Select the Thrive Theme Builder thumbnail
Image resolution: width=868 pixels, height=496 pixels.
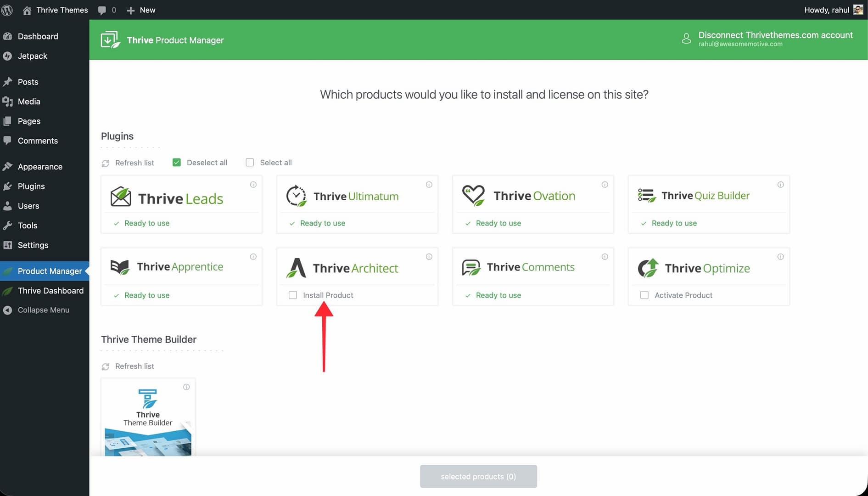[148, 418]
